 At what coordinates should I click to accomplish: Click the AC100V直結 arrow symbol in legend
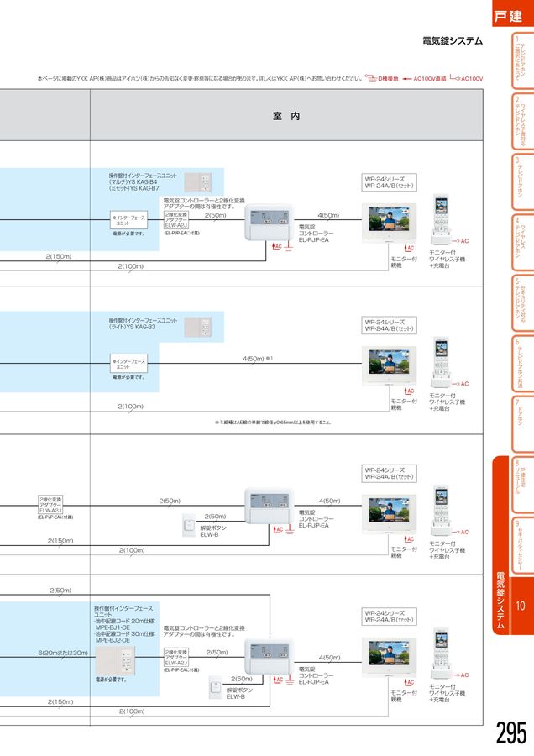[406, 79]
